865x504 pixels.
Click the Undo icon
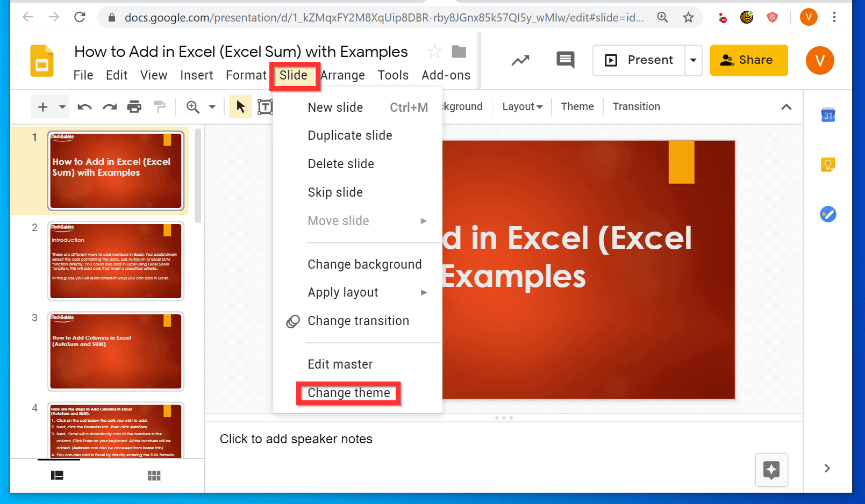[84, 106]
